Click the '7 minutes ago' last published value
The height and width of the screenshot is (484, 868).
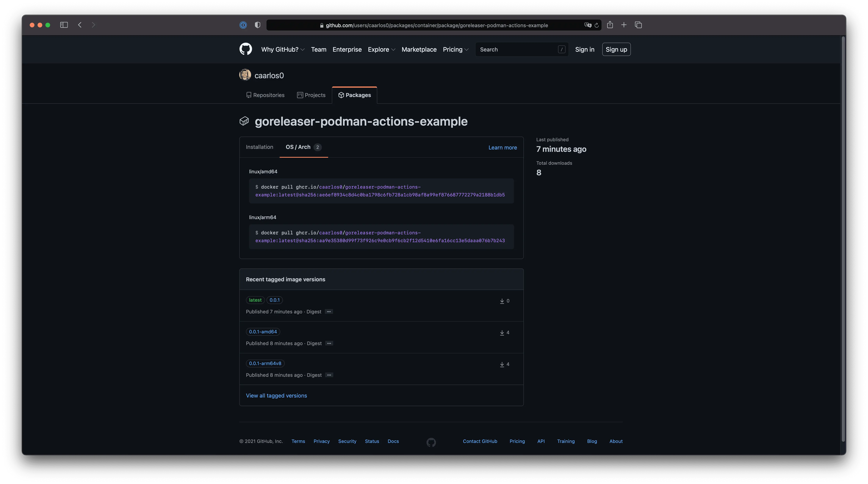tap(561, 149)
